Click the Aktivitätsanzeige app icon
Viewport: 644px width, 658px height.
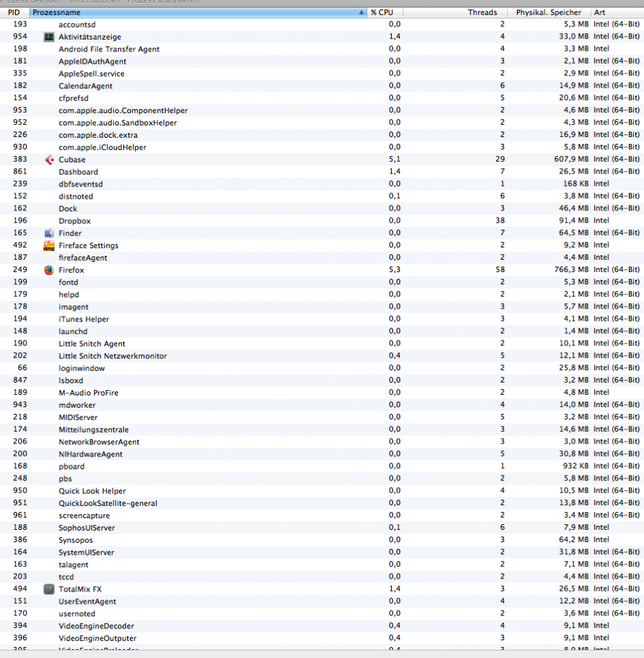49,37
